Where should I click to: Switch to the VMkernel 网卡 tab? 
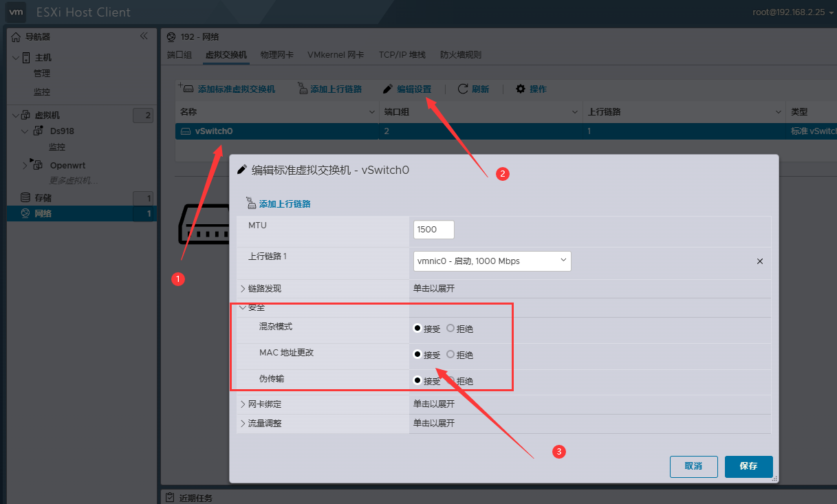coord(336,54)
